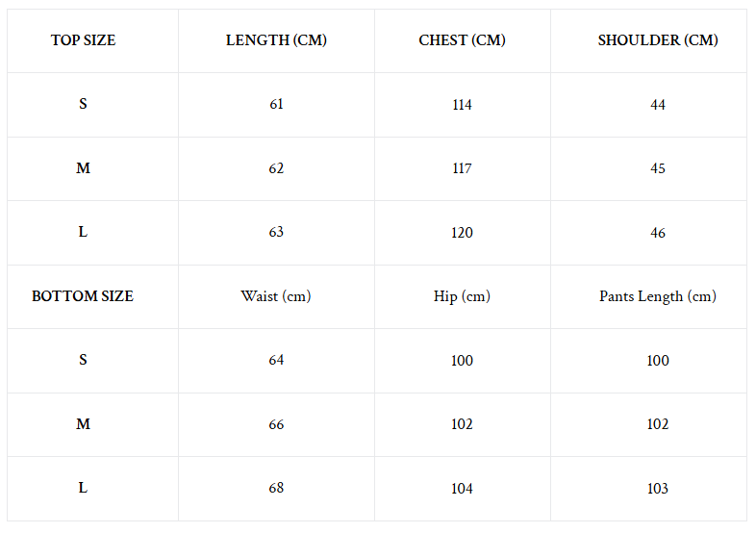Click shoulder value 46

[658, 233]
